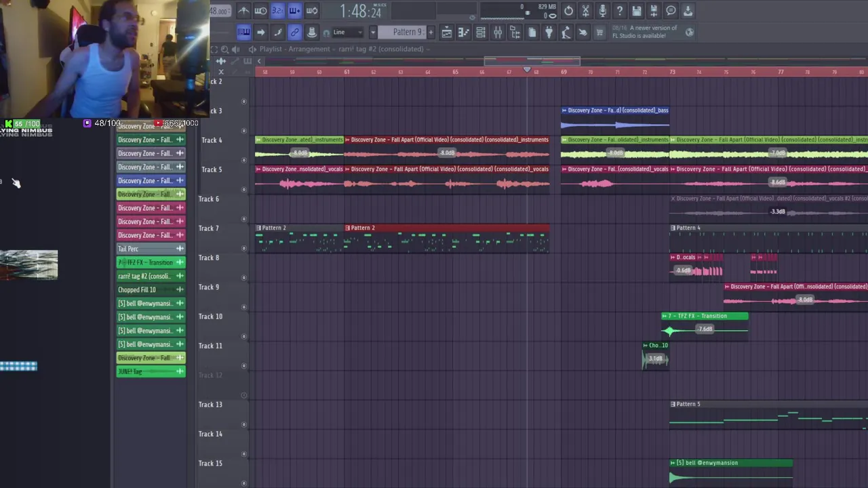Toggle wait for input before recording
Viewport: 868px width, 488px height.
click(x=260, y=11)
